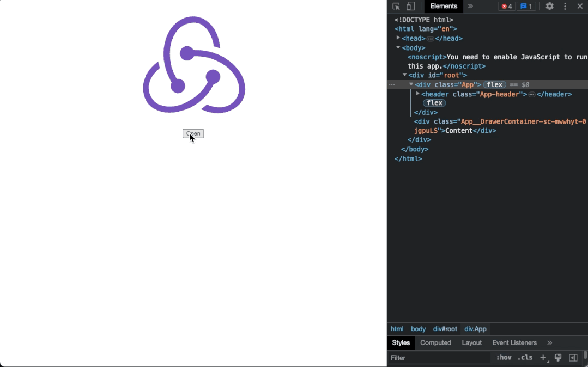Image resolution: width=588 pixels, height=367 pixels.
Task: Add a new style rule plus icon
Action: (543, 358)
